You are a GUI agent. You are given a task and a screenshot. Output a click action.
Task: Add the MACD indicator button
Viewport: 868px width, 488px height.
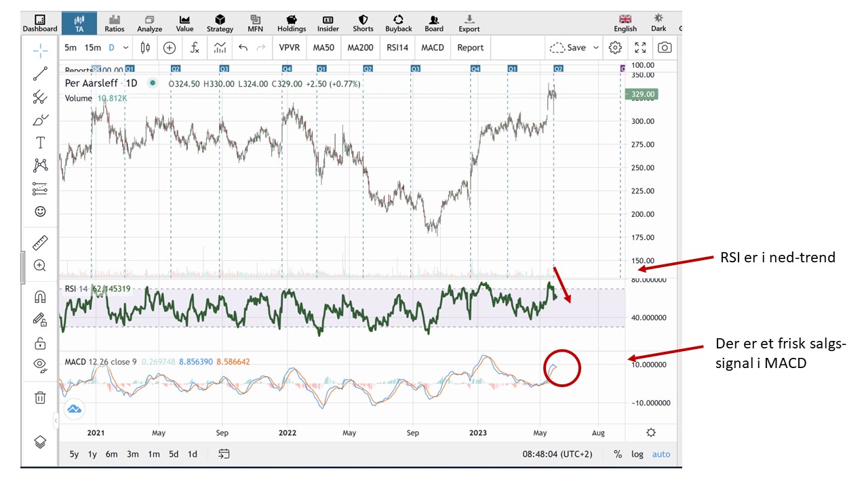(433, 47)
